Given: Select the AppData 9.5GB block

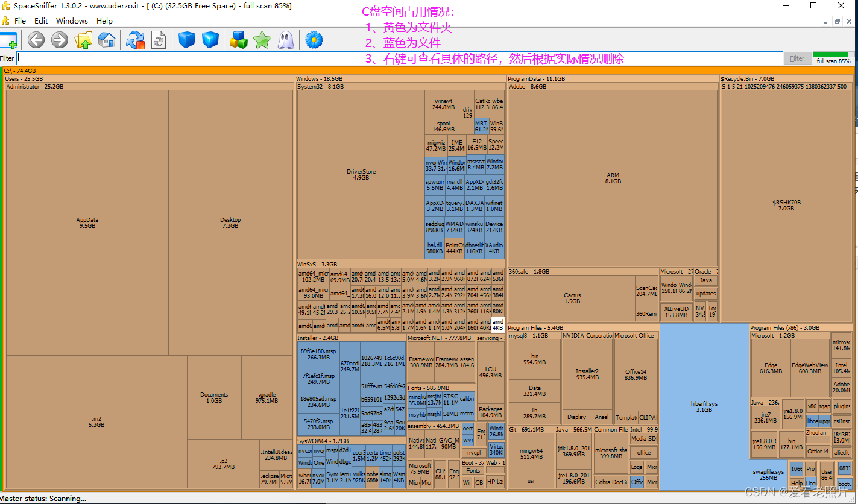Looking at the screenshot, I should click(x=87, y=223).
